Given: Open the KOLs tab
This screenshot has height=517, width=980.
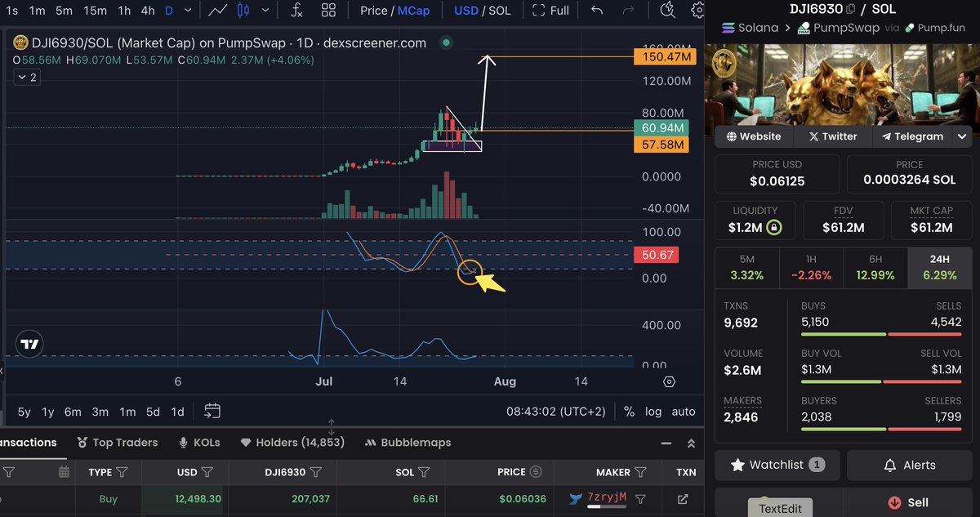Looking at the screenshot, I should (199, 443).
